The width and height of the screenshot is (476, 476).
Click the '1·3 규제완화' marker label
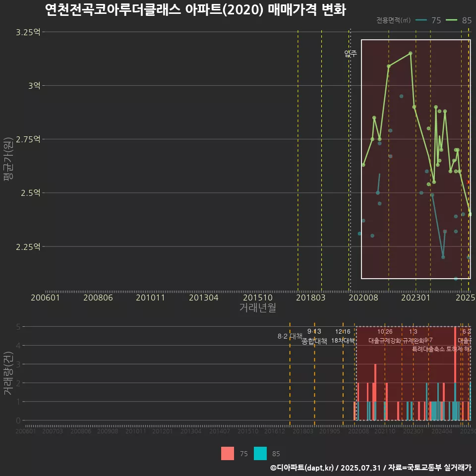click(x=413, y=336)
